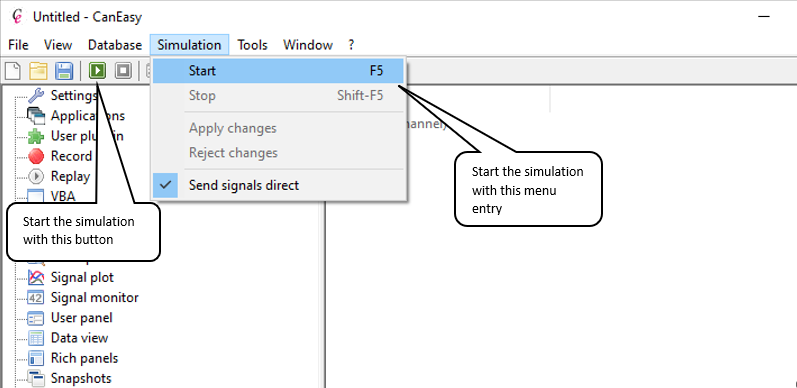Select Replay item in the tree
This screenshot has height=388, width=797.
(70, 176)
